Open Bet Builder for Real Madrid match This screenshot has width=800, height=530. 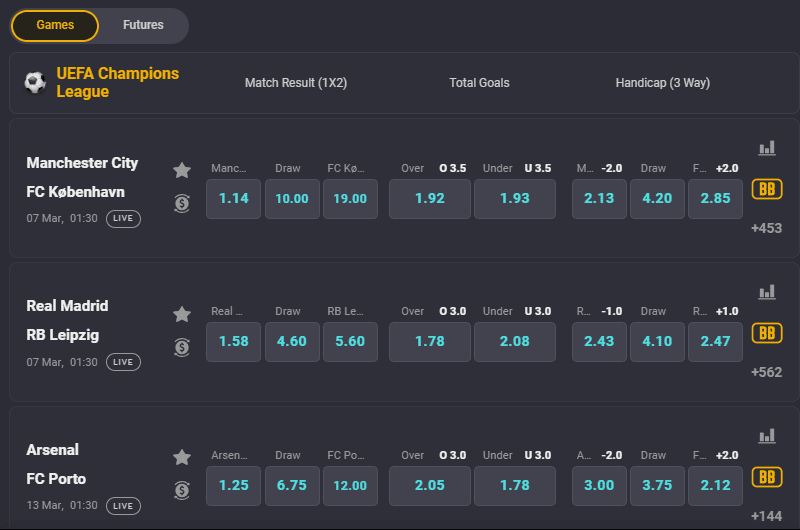tap(767, 333)
